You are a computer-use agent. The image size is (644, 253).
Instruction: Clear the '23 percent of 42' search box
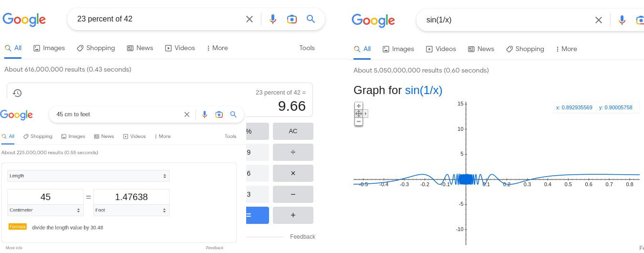click(249, 19)
